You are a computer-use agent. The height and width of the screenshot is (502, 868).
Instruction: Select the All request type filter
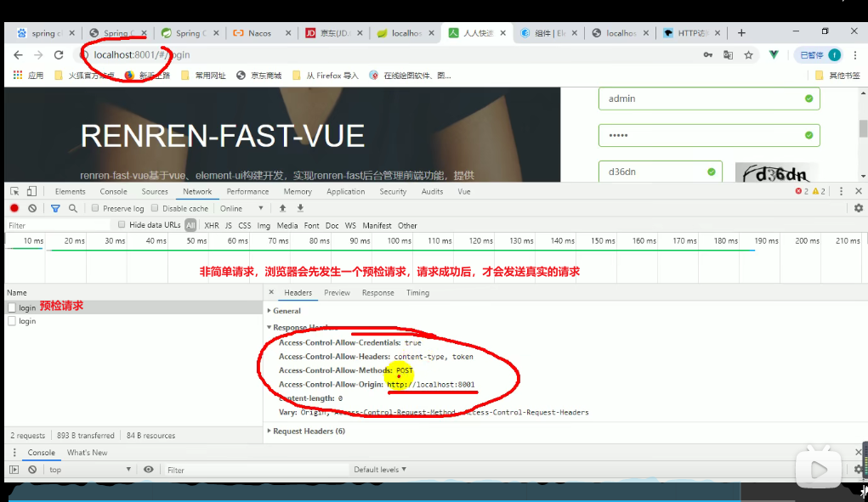[x=190, y=226]
